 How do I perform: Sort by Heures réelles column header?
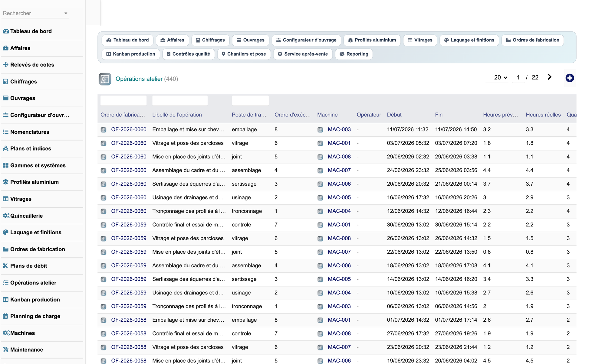pyautogui.click(x=543, y=115)
